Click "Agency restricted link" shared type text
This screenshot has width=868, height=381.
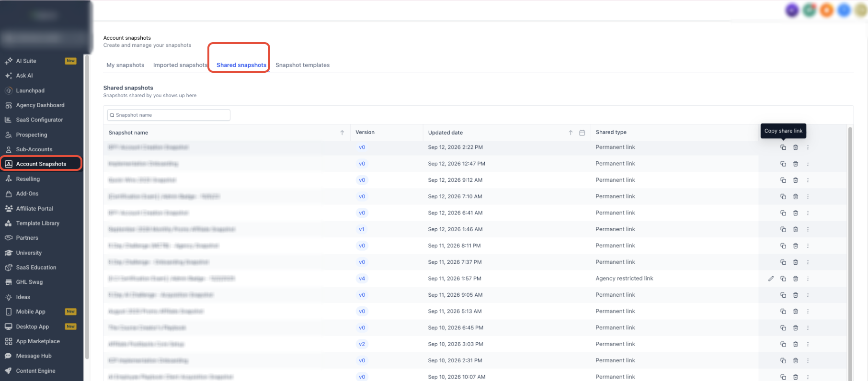point(624,279)
